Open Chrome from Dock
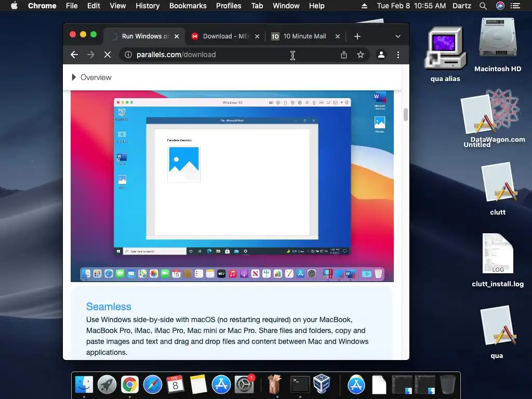Viewport: 532px width, 399px height. click(x=130, y=384)
